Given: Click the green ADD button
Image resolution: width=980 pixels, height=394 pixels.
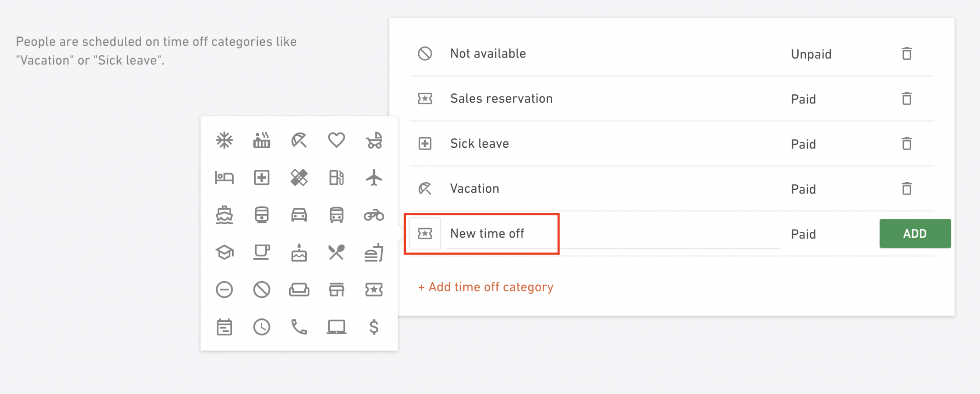Looking at the screenshot, I should click(x=915, y=233).
